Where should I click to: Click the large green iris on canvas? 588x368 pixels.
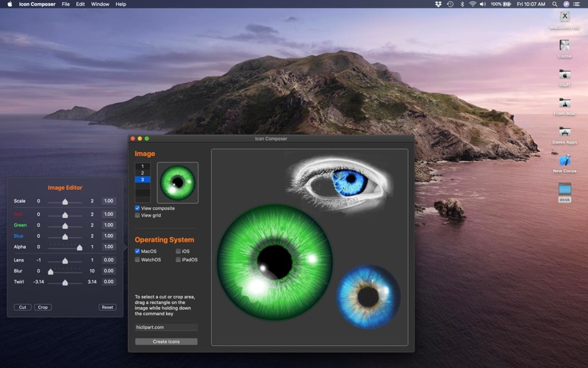click(x=274, y=262)
